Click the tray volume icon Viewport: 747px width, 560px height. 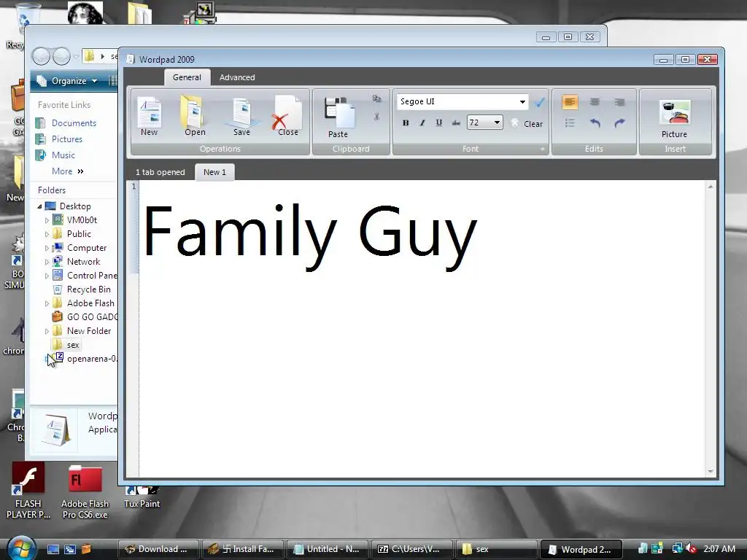pos(692,549)
